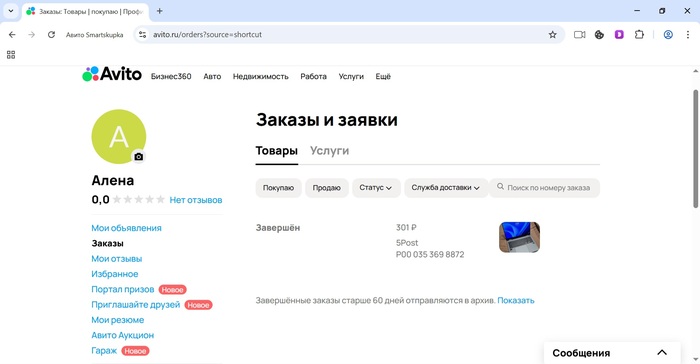The width and height of the screenshot is (700, 364).
Task: Open Избранное in the sidebar
Action: [115, 274]
